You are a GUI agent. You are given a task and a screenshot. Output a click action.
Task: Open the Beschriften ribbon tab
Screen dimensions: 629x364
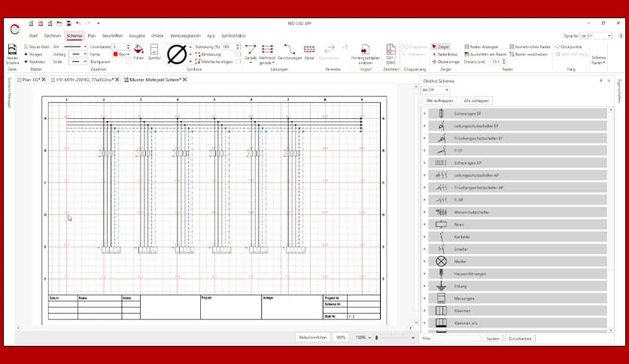[112, 35]
